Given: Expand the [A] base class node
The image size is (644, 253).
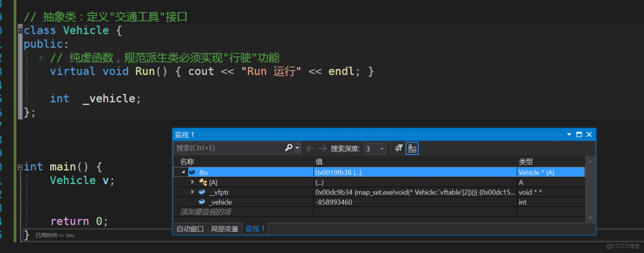Looking at the screenshot, I should coord(192,182).
